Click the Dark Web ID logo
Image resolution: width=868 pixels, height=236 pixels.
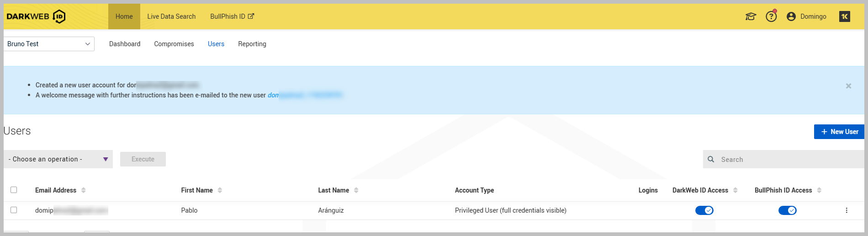[36, 16]
